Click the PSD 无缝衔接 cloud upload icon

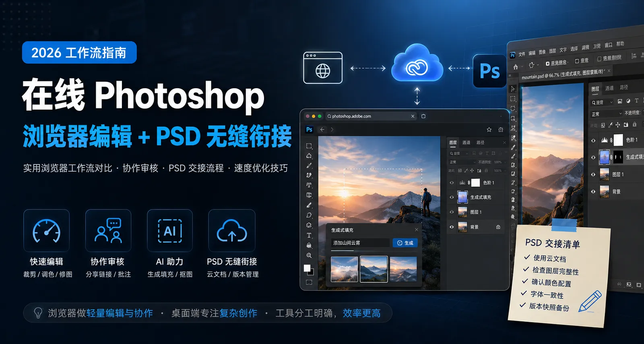[232, 231]
